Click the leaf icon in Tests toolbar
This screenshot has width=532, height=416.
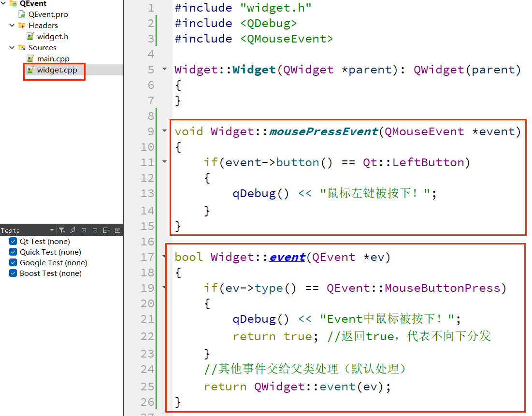72,230
